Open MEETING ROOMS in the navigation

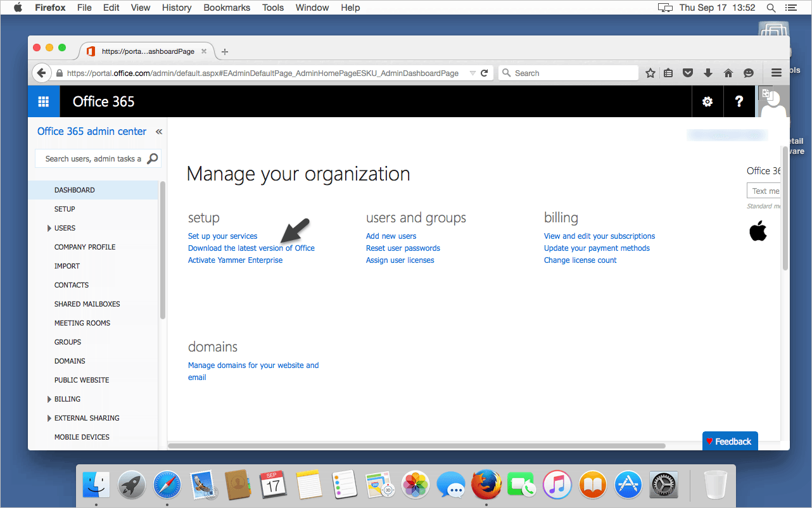click(x=82, y=323)
